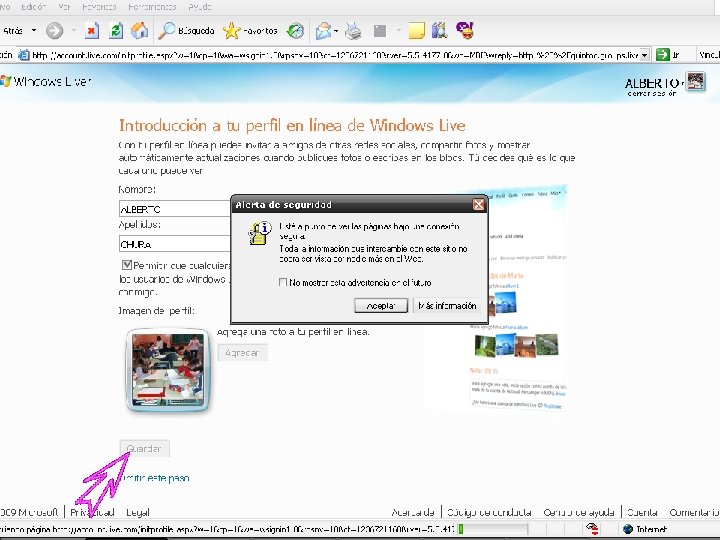Toggle the Permitir que cualquiera checkbox
Image resolution: width=720 pixels, height=540 pixels.
(x=127, y=265)
